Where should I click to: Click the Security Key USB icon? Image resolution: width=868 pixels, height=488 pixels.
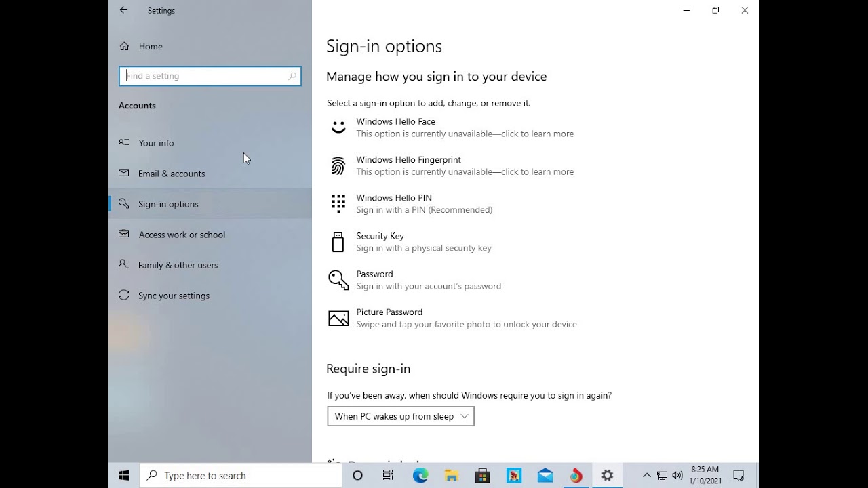tap(338, 242)
